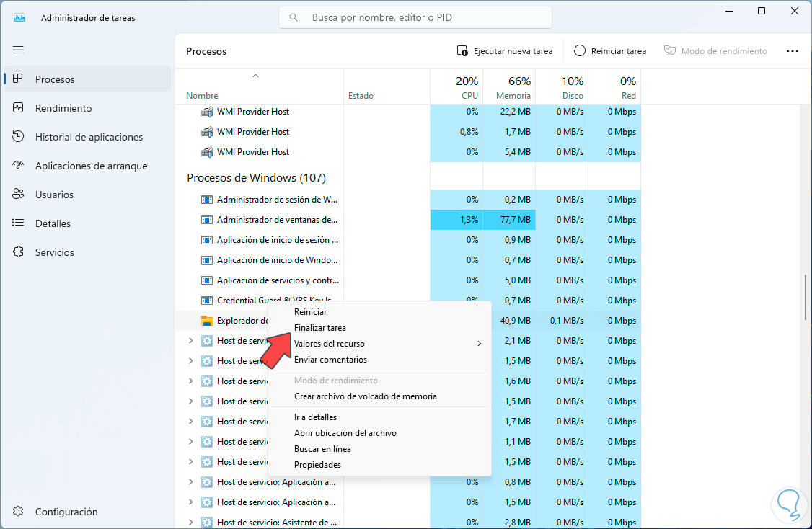Click the submenu arrow next to Valores del recurso
812x529 pixels.
[x=480, y=344]
